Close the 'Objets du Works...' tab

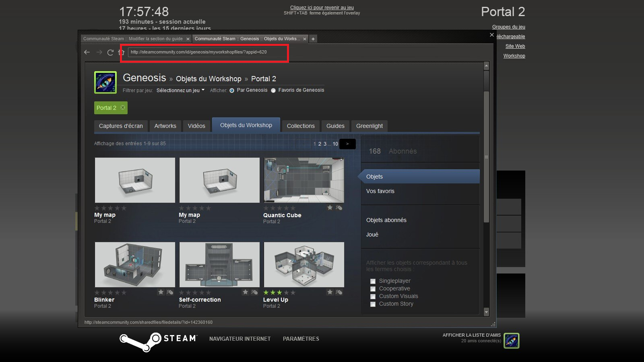pos(305,39)
